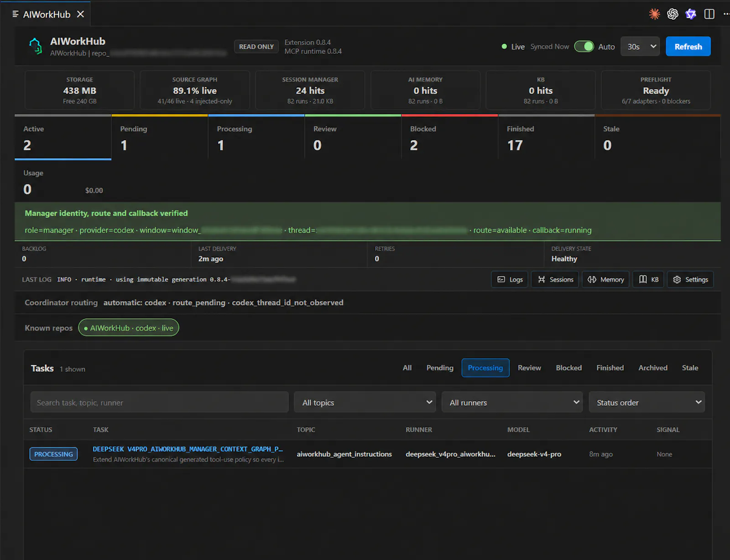730x560 pixels.
Task: Open the AI Memory 0 hits card
Action: point(425,90)
